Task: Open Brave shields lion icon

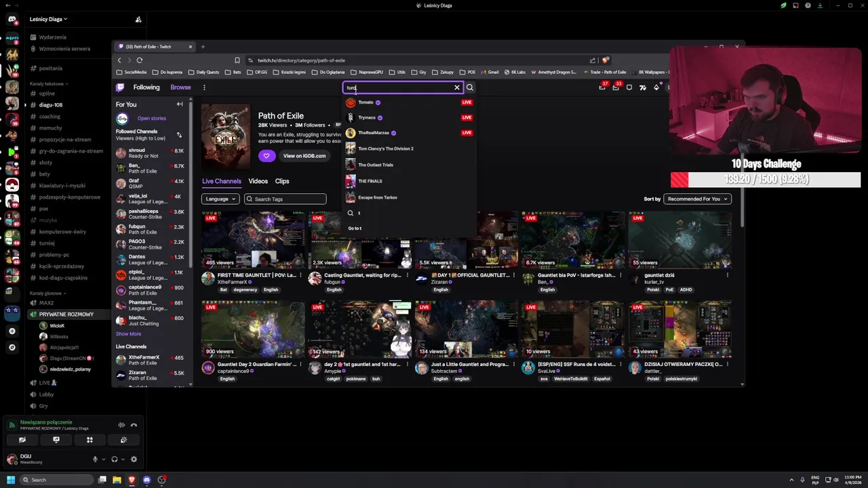Action: tap(605, 60)
